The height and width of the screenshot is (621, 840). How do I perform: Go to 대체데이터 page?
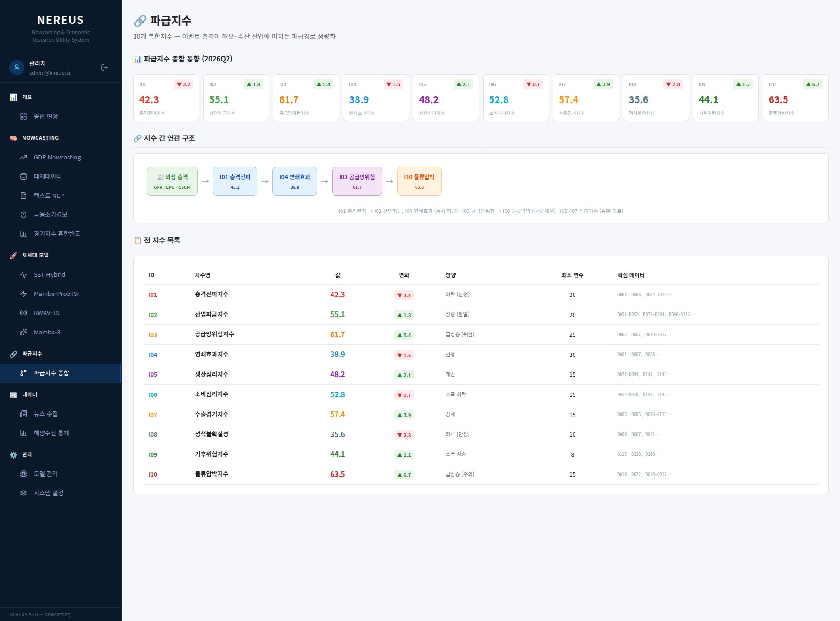click(x=61, y=176)
